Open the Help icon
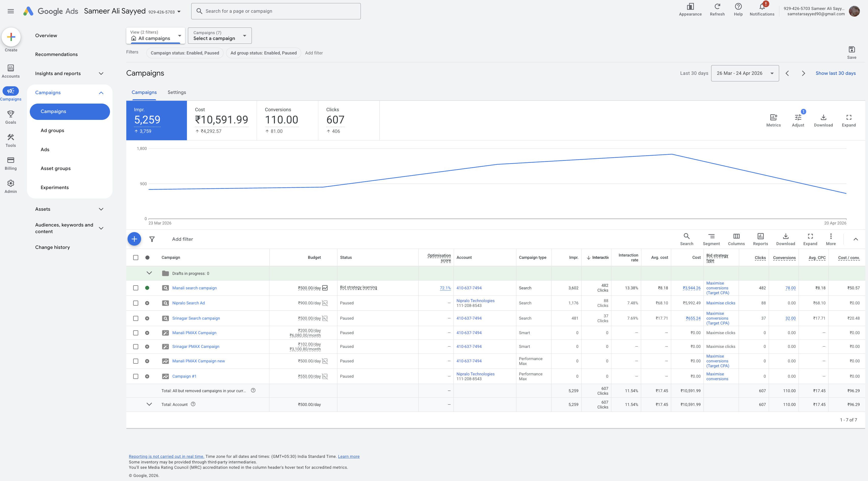The height and width of the screenshot is (481, 868). (738, 9)
